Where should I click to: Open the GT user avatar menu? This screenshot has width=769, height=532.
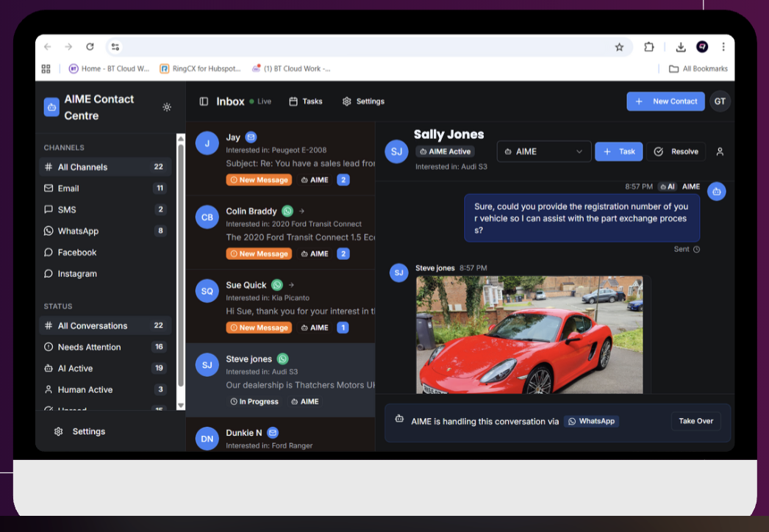(x=720, y=101)
